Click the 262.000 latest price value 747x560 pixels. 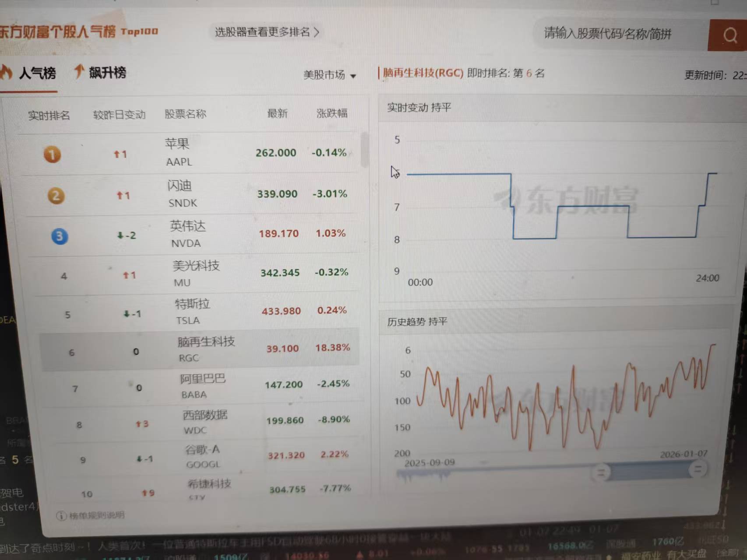pyautogui.click(x=276, y=153)
